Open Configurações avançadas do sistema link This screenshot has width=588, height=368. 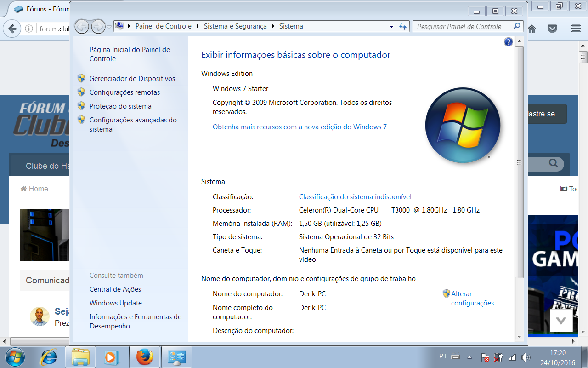[133, 125]
